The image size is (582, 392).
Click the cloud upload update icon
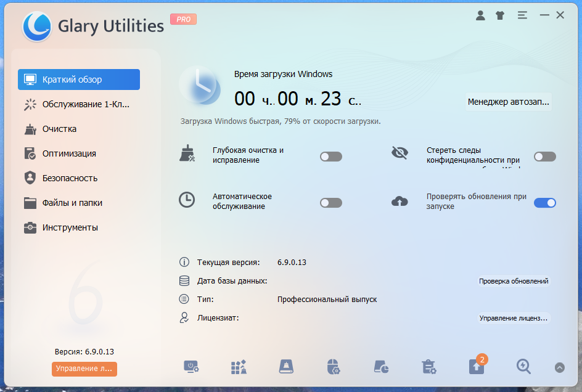400,201
